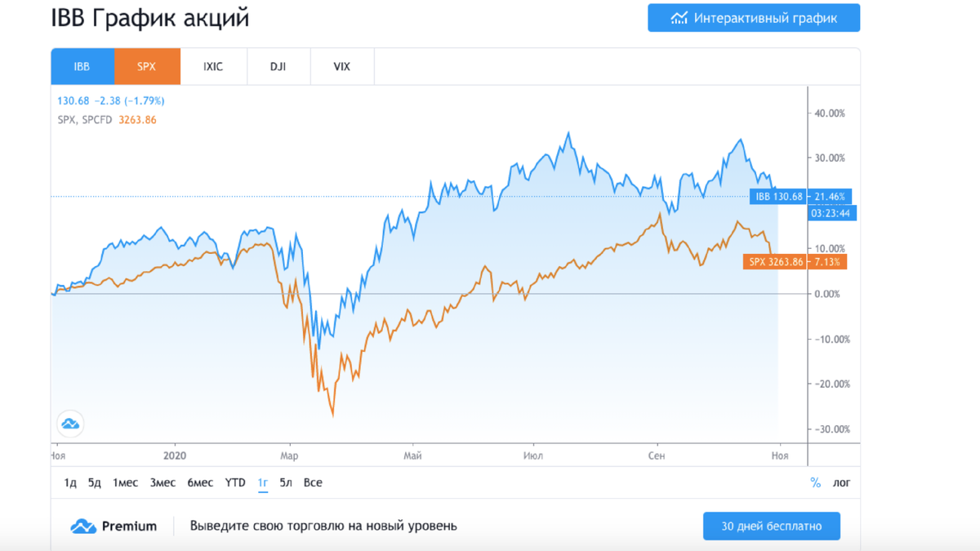Click the chart icon inside Интерактивный график button
Viewport: 980px width, 551px height.
pos(679,17)
